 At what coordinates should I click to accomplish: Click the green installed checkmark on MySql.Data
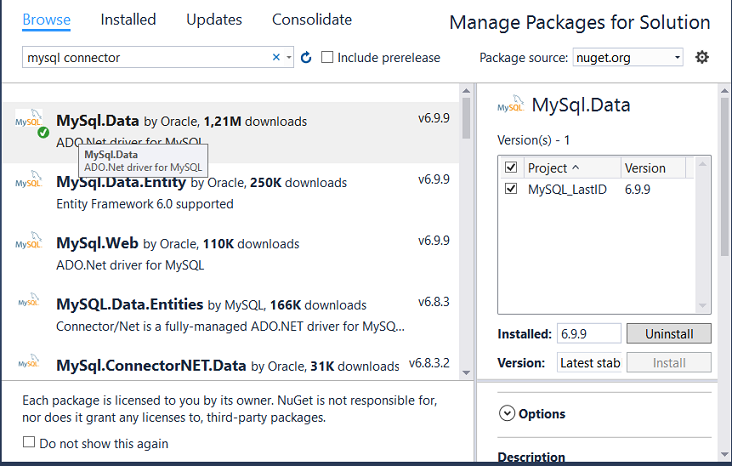(43, 133)
